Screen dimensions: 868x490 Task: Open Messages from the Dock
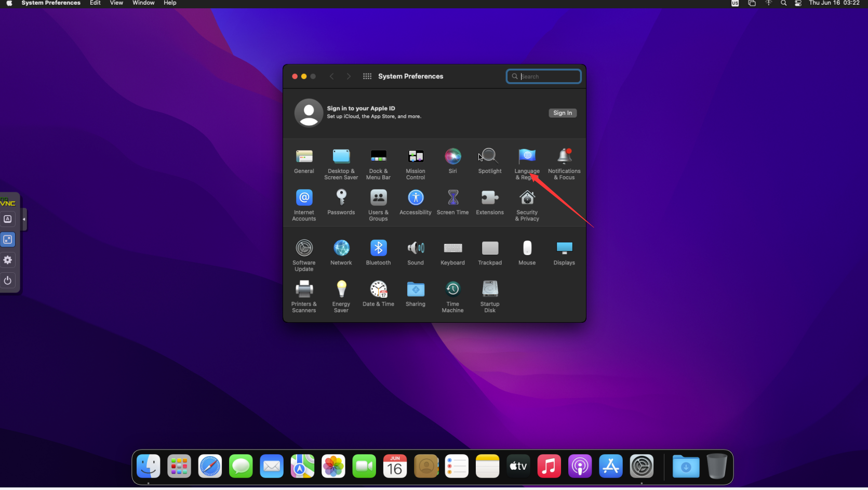(241, 467)
